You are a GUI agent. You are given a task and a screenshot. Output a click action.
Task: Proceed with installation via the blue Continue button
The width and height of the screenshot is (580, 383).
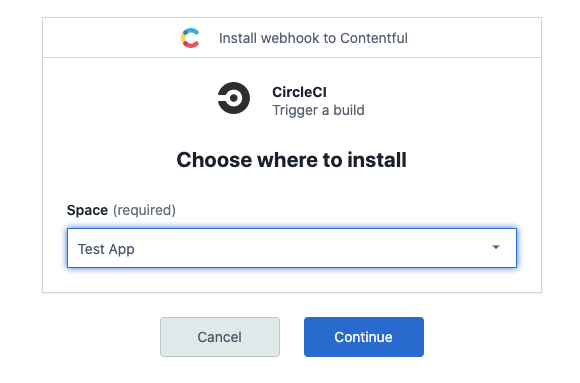pyautogui.click(x=364, y=337)
